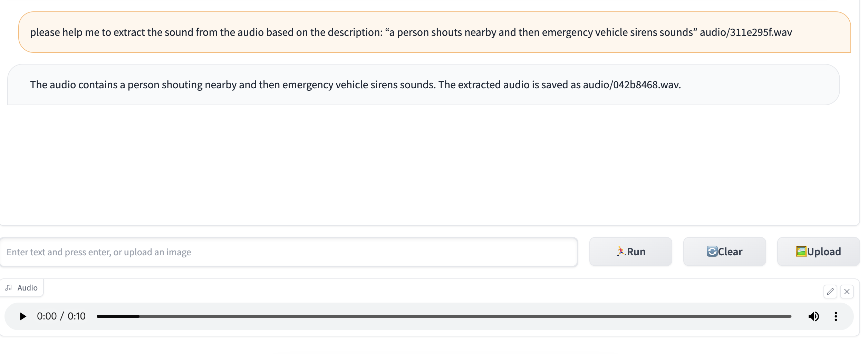Remove the audio with the X icon
The image size is (868, 354).
(x=847, y=292)
